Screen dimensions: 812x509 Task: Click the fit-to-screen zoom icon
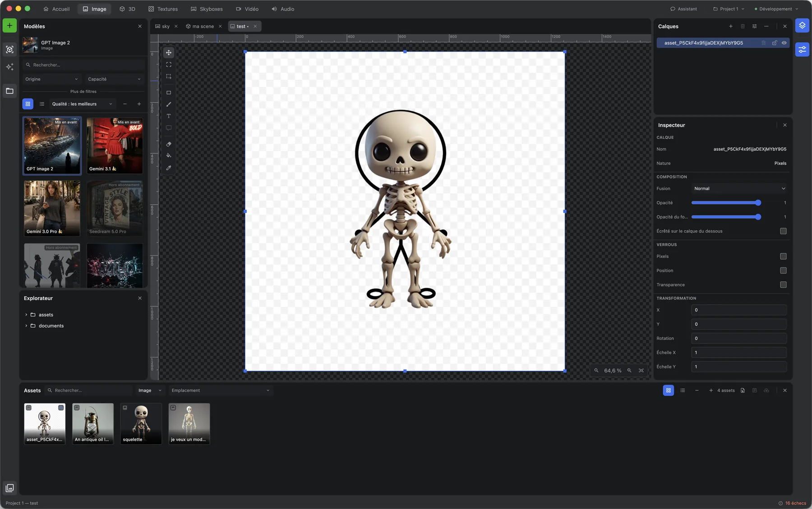coord(641,371)
